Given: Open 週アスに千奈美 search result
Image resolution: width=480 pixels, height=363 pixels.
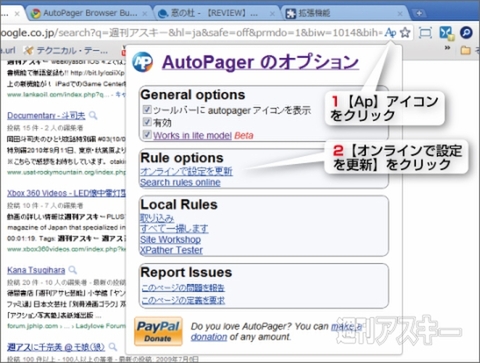Looking at the screenshot, I should (56, 347).
